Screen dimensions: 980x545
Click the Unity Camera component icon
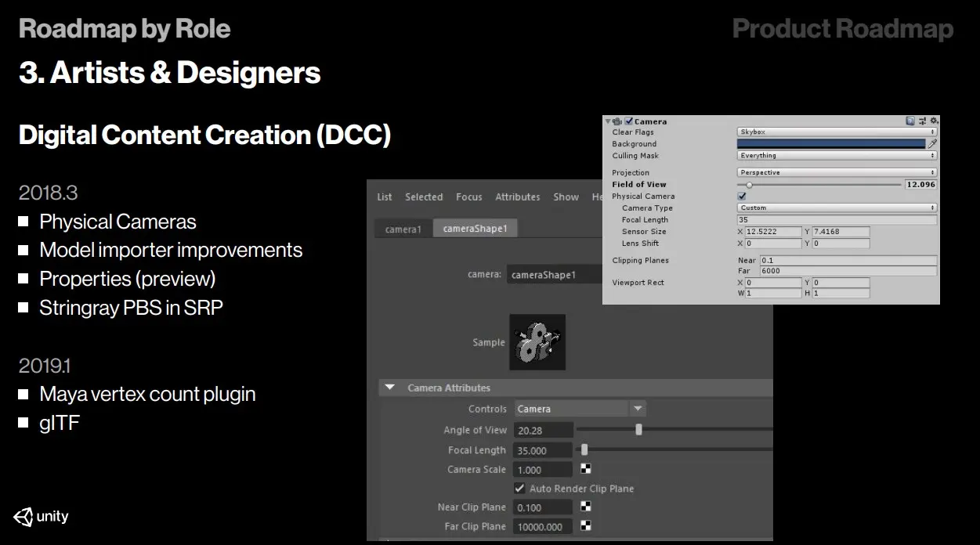point(618,121)
